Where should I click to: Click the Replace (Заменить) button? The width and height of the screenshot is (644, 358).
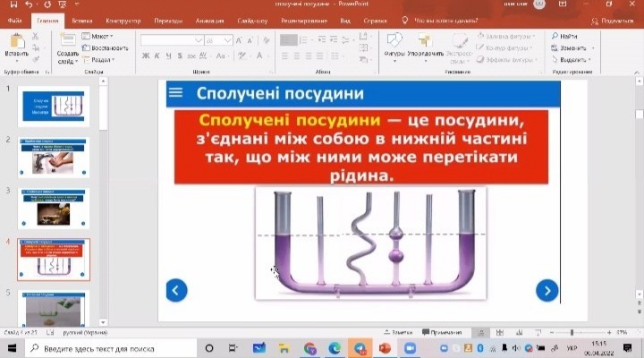click(x=569, y=48)
